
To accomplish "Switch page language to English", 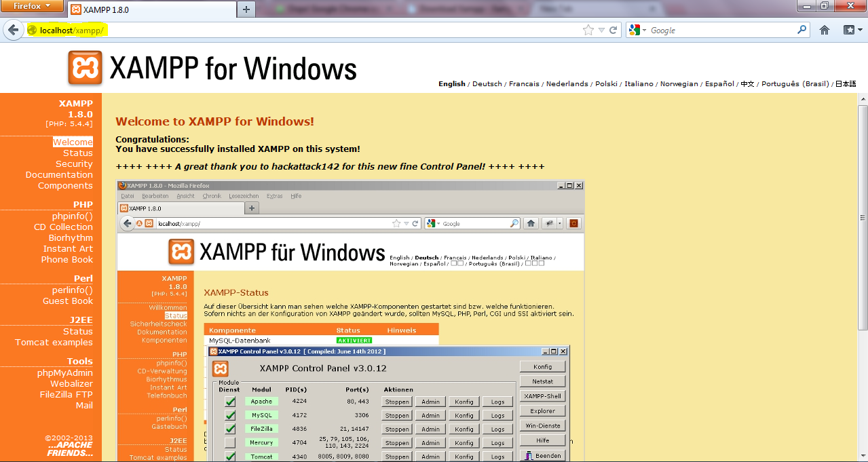I will coord(452,84).
